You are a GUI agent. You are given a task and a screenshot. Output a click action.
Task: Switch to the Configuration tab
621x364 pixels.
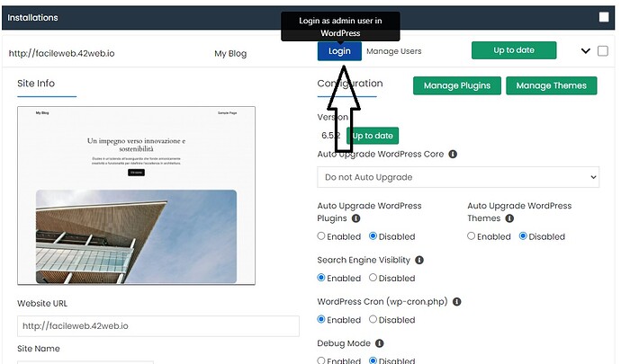pyautogui.click(x=350, y=84)
